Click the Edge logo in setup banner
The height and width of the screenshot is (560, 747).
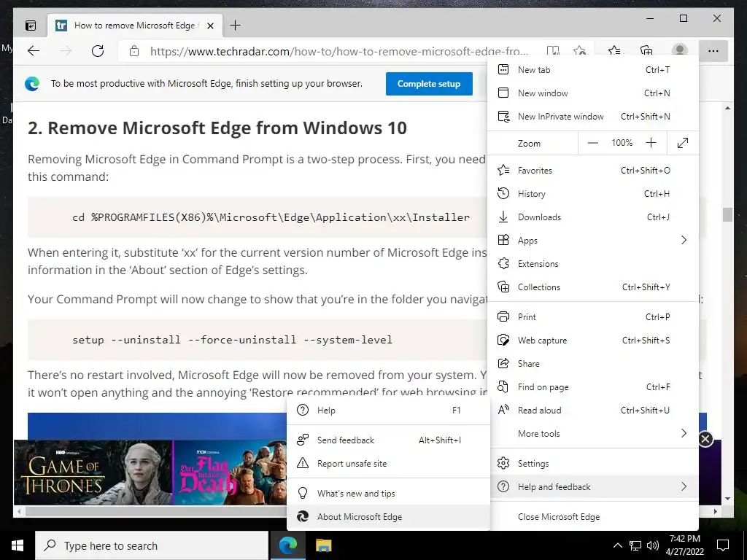(x=32, y=84)
